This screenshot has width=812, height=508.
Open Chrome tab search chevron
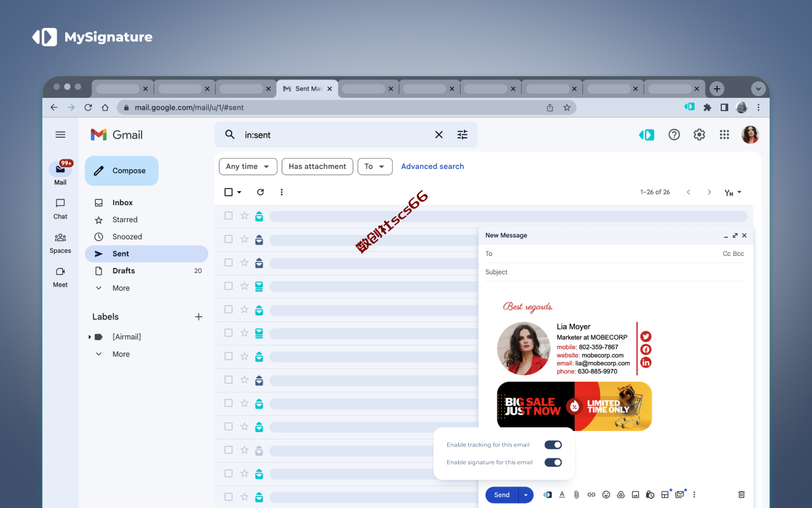point(758,89)
